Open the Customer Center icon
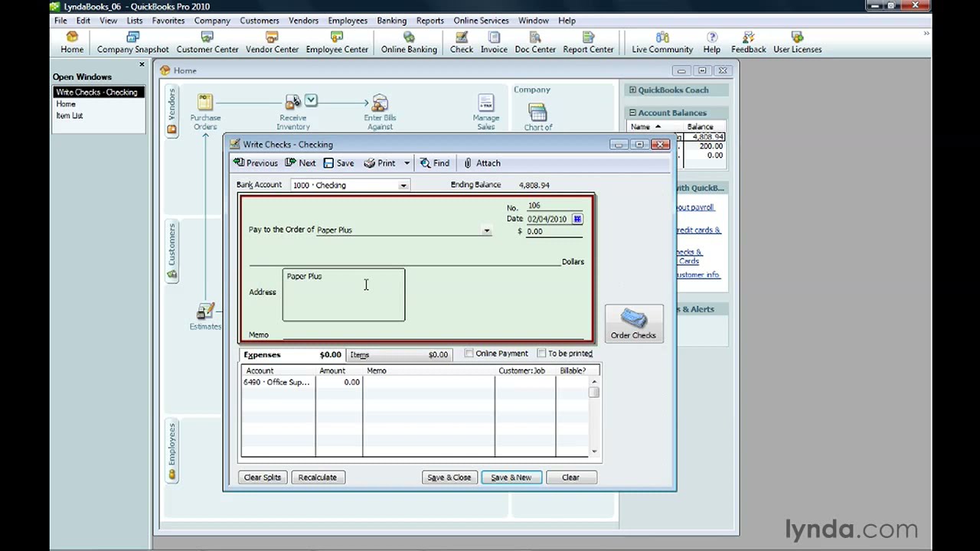Viewport: 980px width, 551px height. pyautogui.click(x=207, y=43)
